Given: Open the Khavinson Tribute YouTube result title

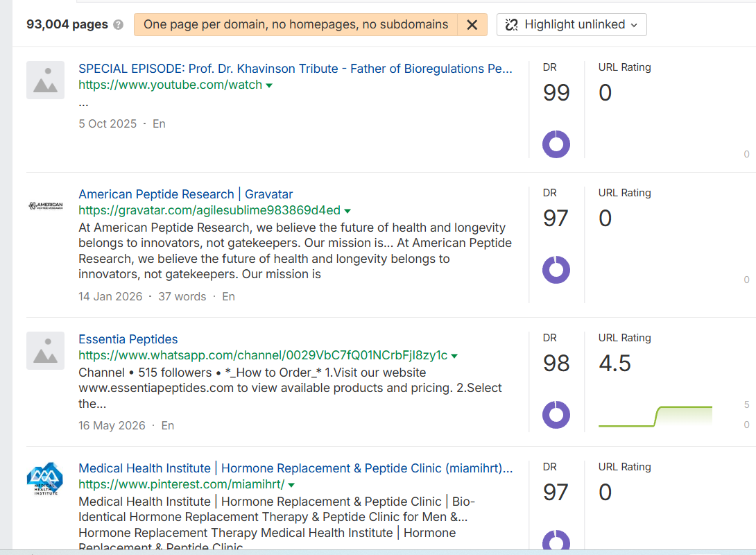Looking at the screenshot, I should click(295, 69).
